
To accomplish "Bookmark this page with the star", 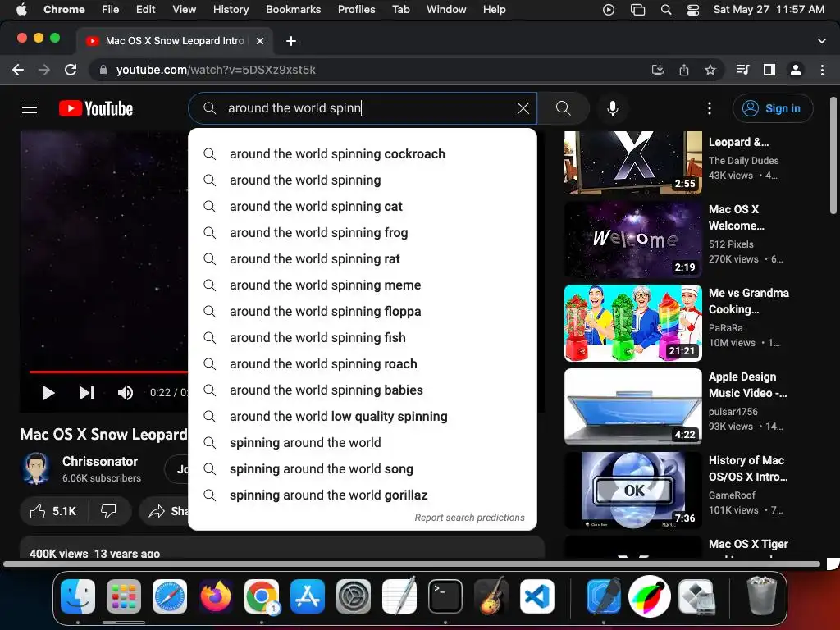I will tap(710, 70).
